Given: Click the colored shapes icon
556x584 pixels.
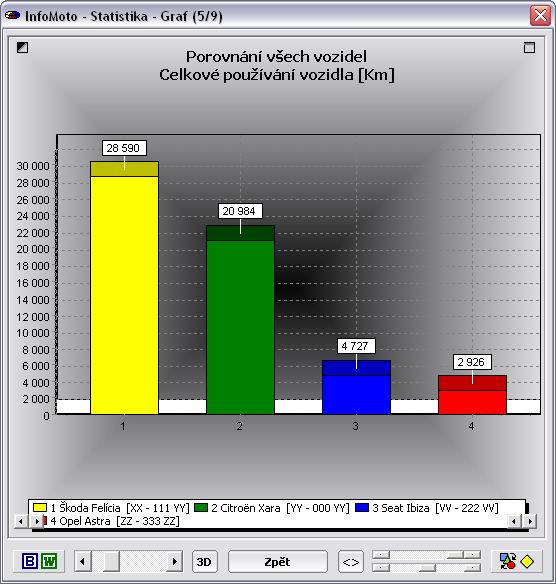Looking at the screenshot, I should 508,561.
